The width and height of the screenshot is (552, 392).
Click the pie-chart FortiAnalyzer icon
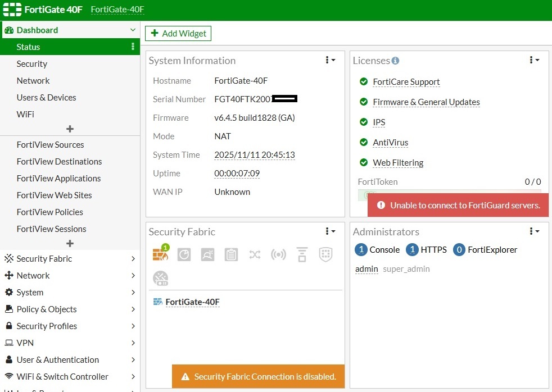pyautogui.click(x=184, y=255)
